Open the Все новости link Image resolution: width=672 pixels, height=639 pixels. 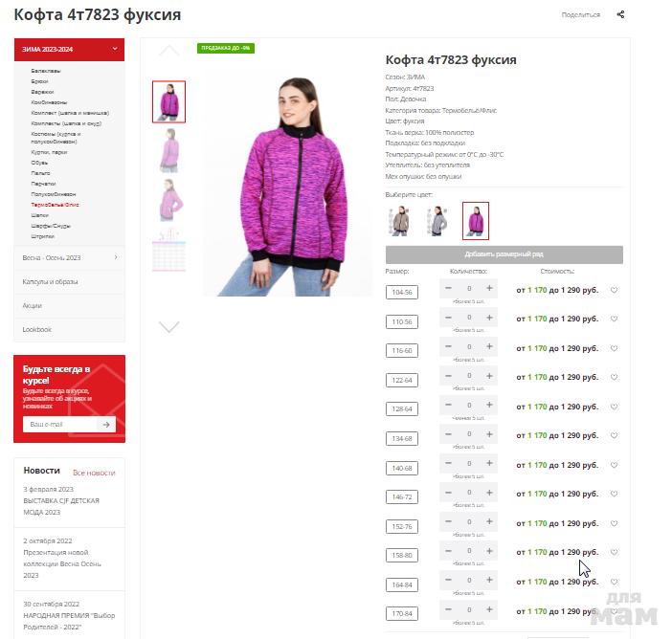[94, 473]
